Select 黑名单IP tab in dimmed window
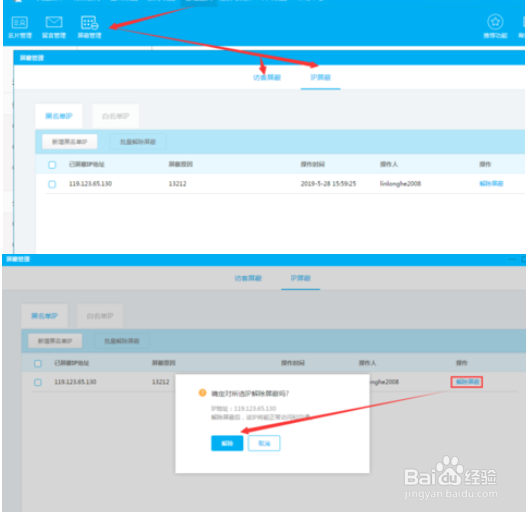The height and width of the screenshot is (512, 527). pyautogui.click(x=45, y=316)
